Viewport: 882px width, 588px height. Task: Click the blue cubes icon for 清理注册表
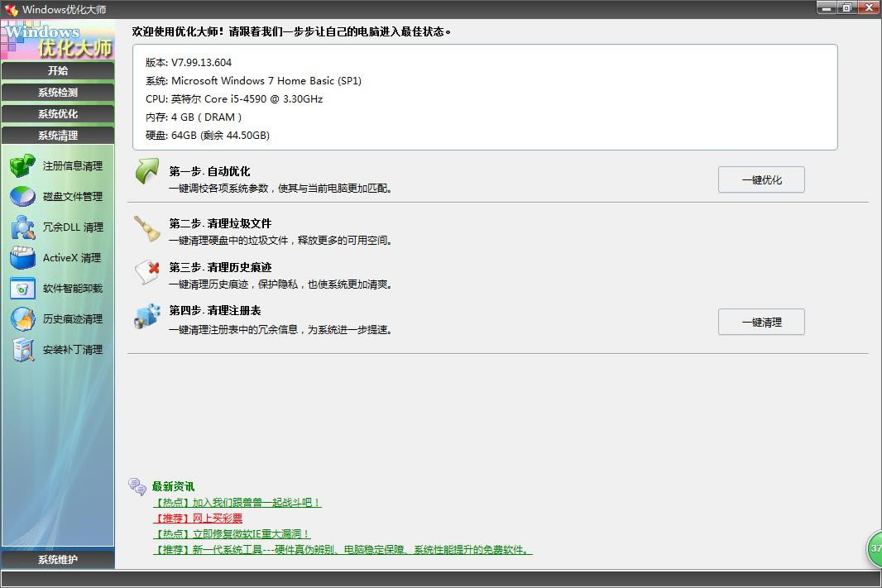[147, 316]
